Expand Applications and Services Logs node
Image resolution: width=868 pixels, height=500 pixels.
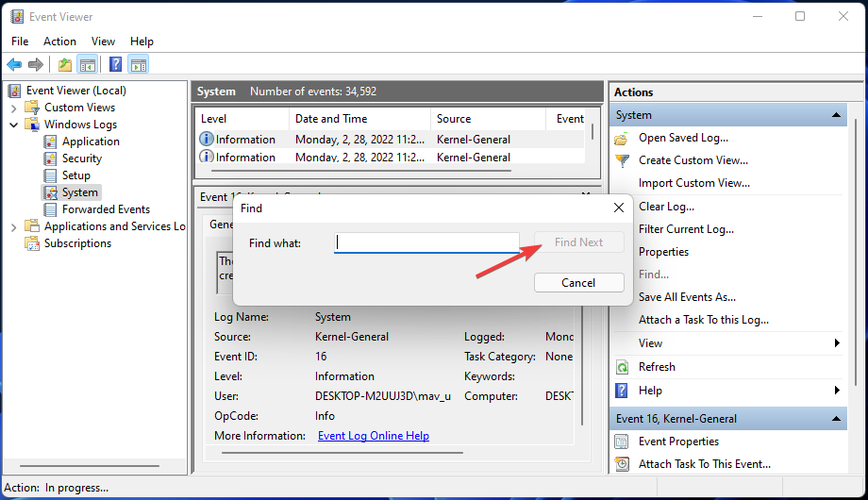point(14,226)
